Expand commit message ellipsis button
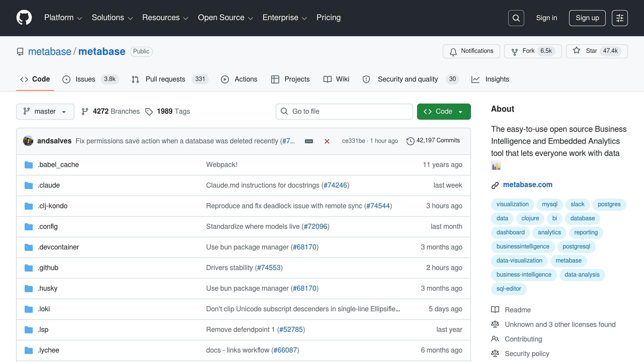Screen dimensions: 644x362 309,141
